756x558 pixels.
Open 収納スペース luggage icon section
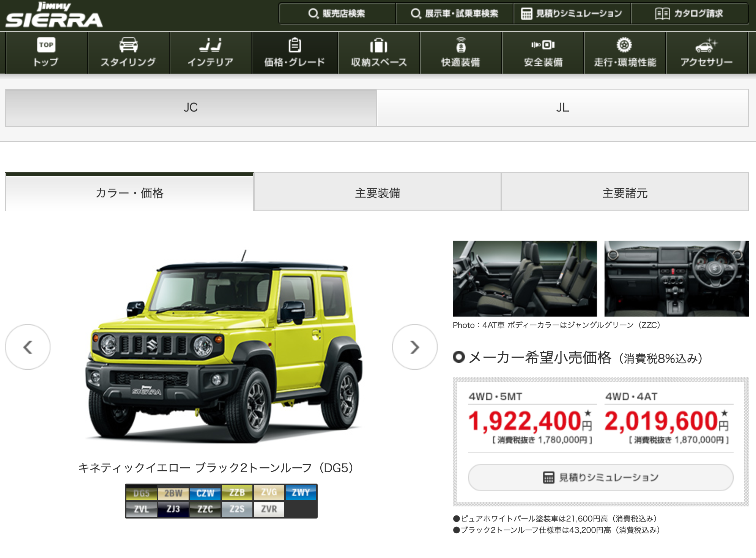click(x=379, y=53)
